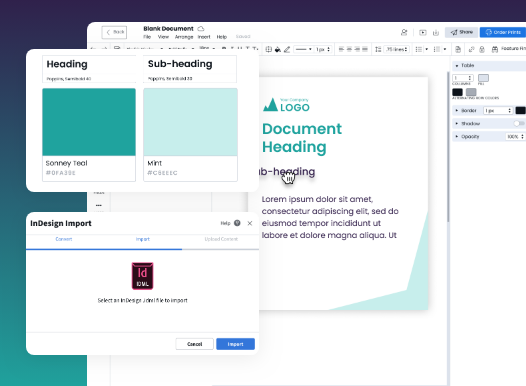Click the company logo on the page
The image size is (526, 386).
pyautogui.click(x=286, y=105)
